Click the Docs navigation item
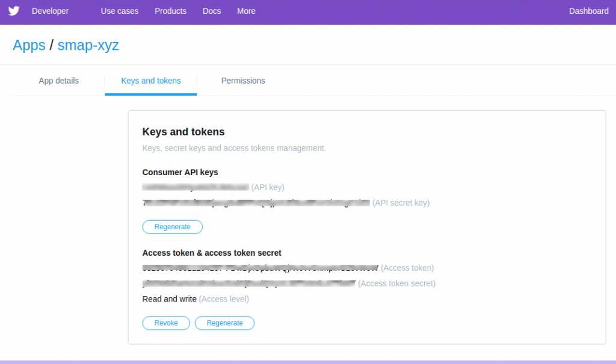 point(211,11)
